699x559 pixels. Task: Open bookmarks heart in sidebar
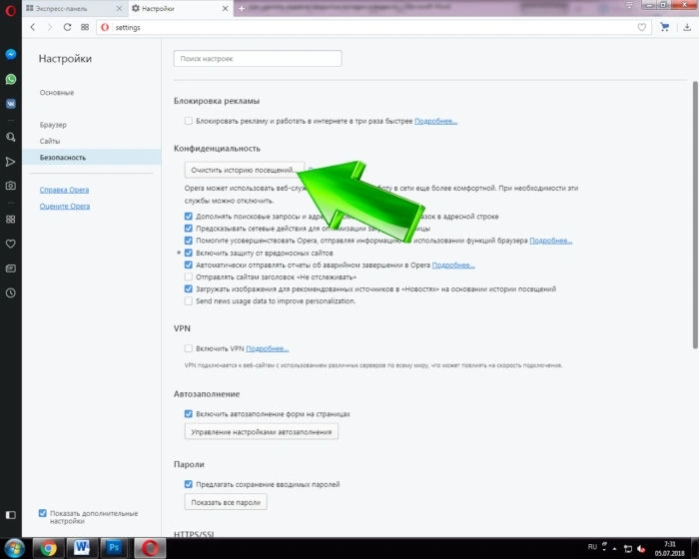point(11,244)
